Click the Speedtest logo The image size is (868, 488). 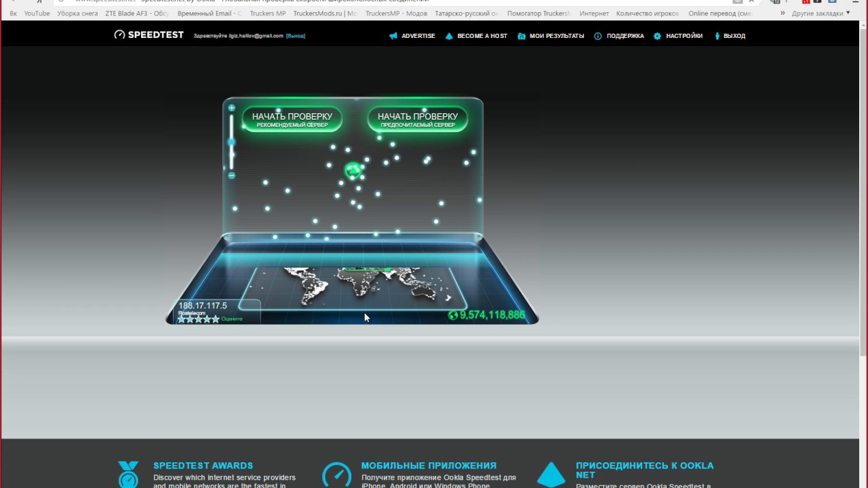149,35
